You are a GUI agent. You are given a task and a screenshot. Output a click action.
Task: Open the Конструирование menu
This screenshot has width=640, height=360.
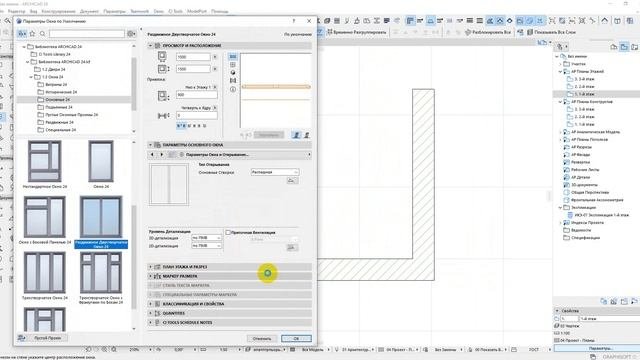point(58,11)
